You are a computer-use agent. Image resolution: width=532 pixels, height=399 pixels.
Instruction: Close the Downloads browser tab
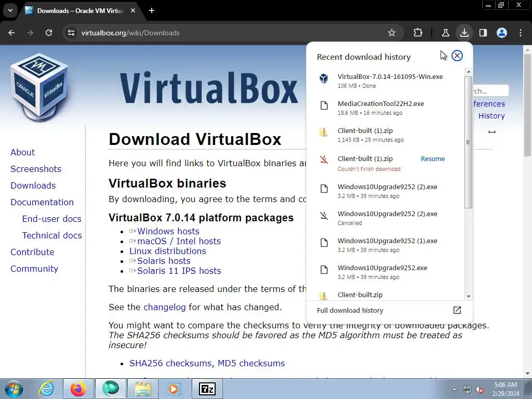[133, 10]
